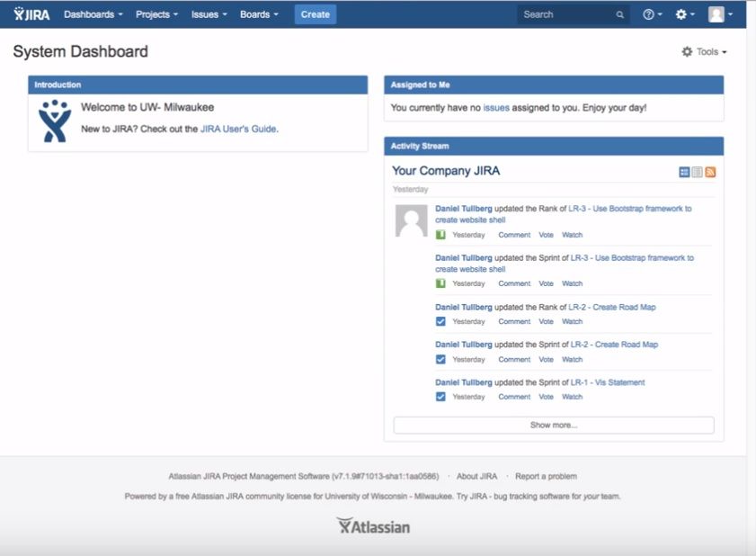The width and height of the screenshot is (756, 556).
Task: Open the Dashboards dropdown
Action: 92,14
